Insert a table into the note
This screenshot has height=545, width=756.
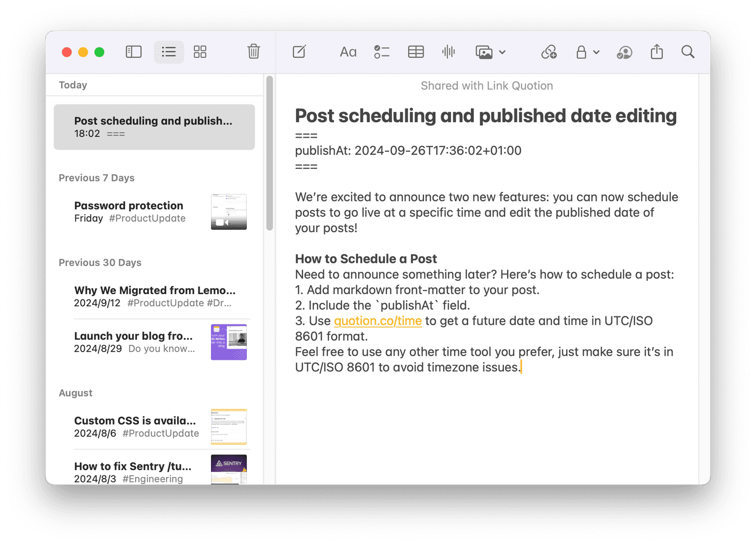pyautogui.click(x=416, y=52)
